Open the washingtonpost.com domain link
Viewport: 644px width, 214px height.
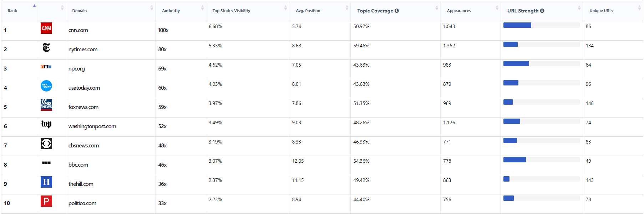click(92, 126)
